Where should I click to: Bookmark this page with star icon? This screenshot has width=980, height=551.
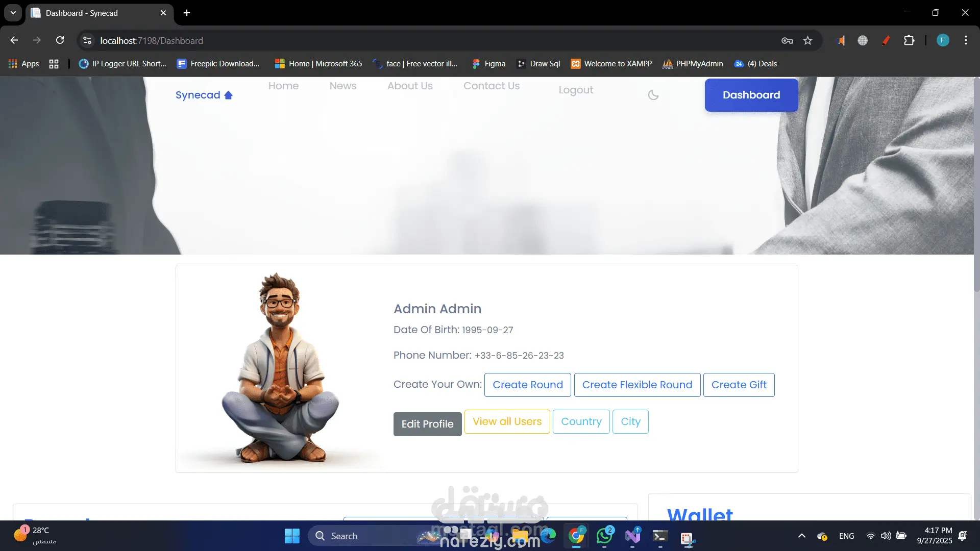pos(807,40)
